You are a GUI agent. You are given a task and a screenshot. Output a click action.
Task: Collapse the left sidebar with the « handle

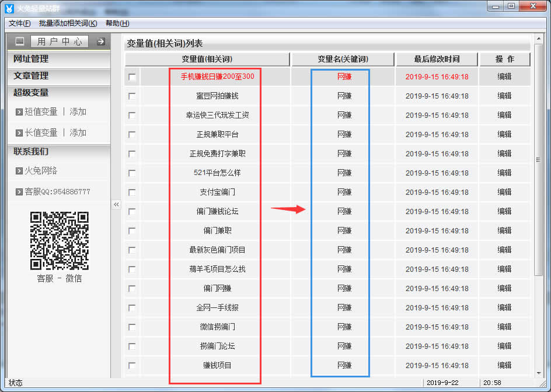pos(116,205)
